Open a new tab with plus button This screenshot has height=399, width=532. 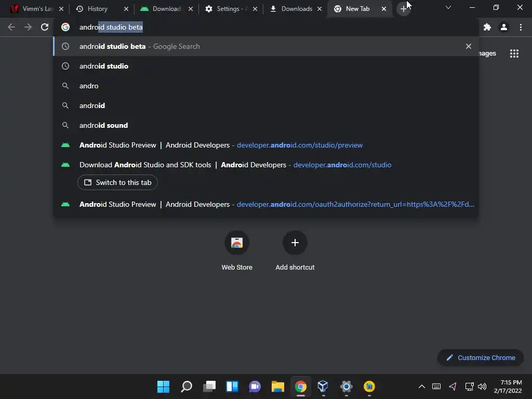tap(403, 9)
